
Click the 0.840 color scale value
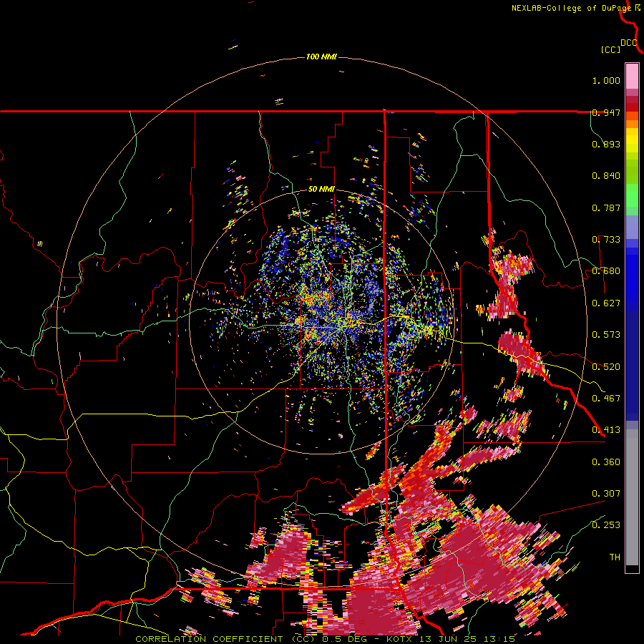[x=606, y=176]
